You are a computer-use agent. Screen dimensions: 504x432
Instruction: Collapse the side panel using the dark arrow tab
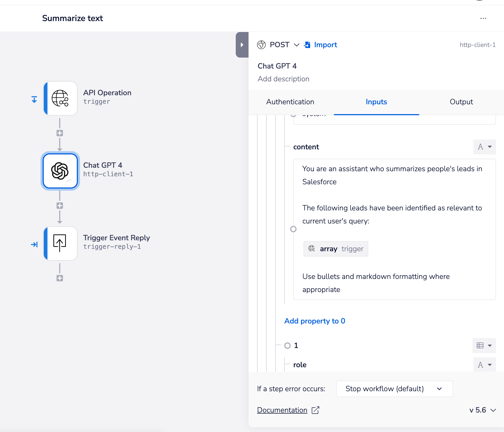(x=242, y=45)
